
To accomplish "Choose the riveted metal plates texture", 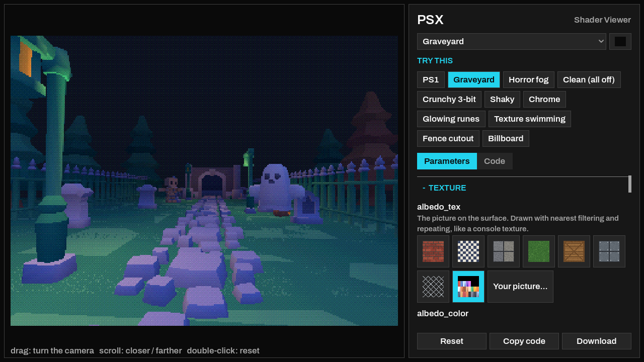I will click(x=609, y=251).
